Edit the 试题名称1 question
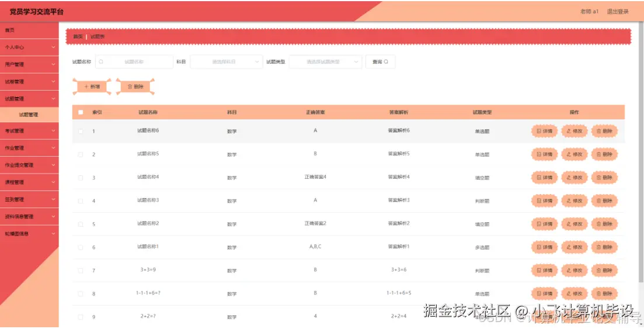This screenshot has height=329, width=644. (x=574, y=247)
